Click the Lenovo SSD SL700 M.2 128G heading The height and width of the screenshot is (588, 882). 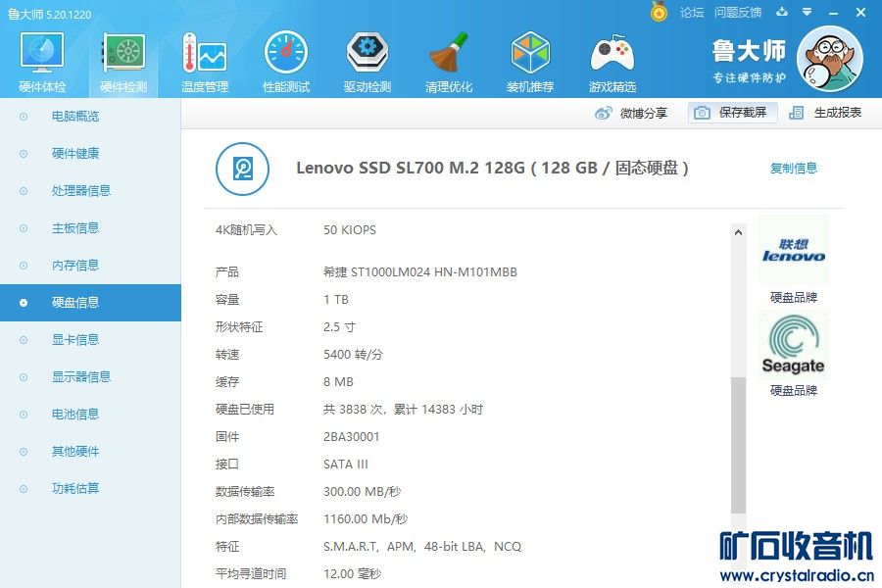pyautogui.click(x=492, y=168)
